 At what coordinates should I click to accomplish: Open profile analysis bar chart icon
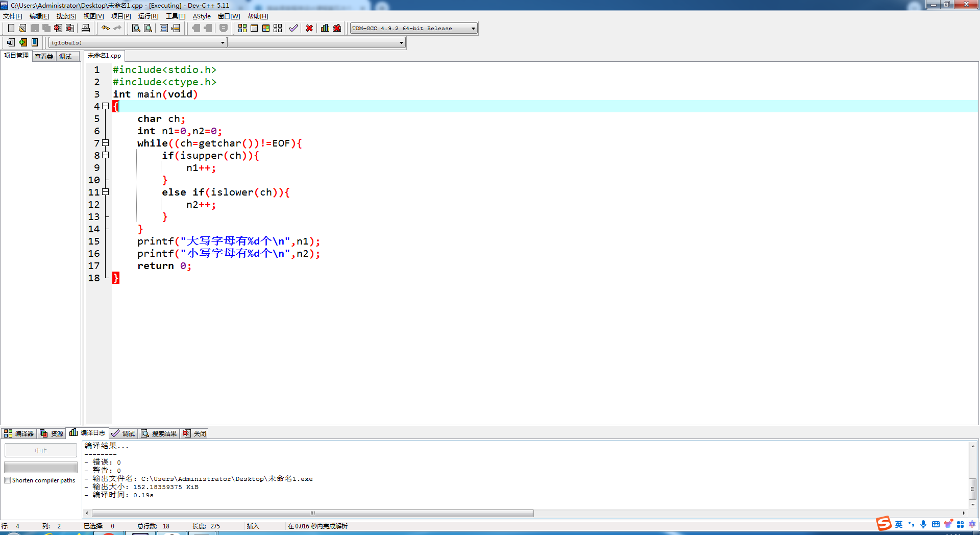(x=325, y=28)
